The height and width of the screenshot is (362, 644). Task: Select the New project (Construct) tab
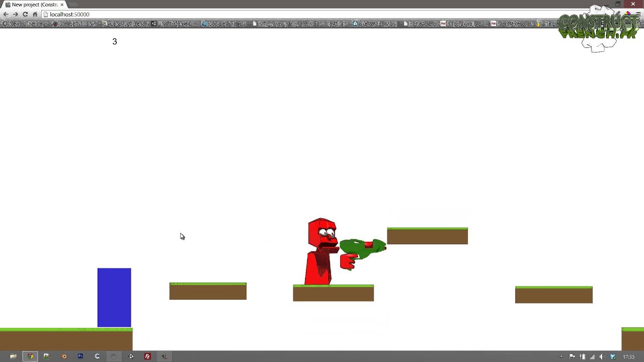pyautogui.click(x=34, y=5)
